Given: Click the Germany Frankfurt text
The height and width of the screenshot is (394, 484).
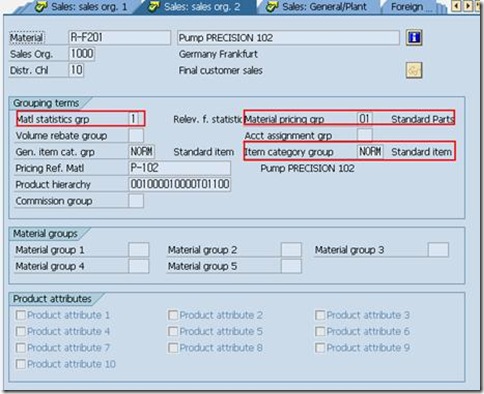Looking at the screenshot, I should (x=218, y=54).
